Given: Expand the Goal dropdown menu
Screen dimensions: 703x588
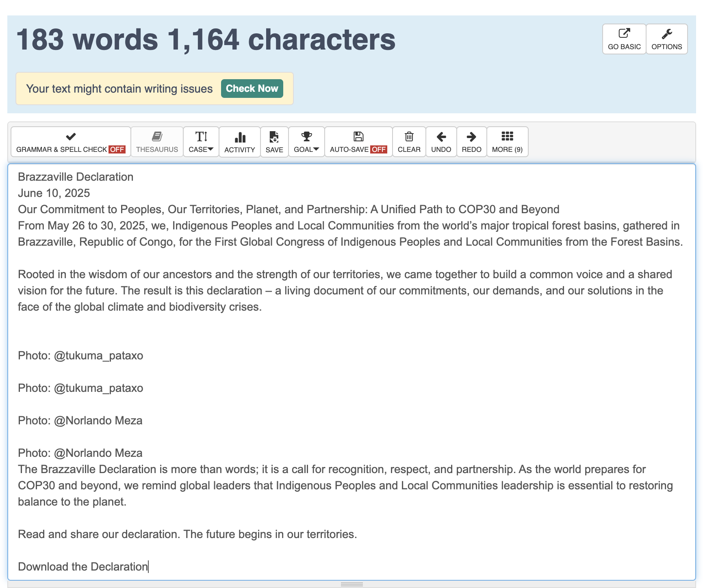Looking at the screenshot, I should (306, 142).
